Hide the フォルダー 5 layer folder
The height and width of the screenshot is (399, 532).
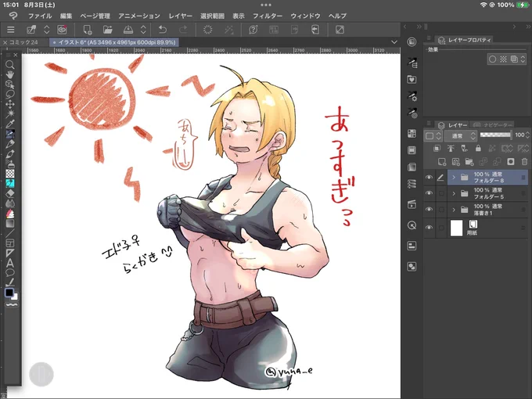[429, 193]
